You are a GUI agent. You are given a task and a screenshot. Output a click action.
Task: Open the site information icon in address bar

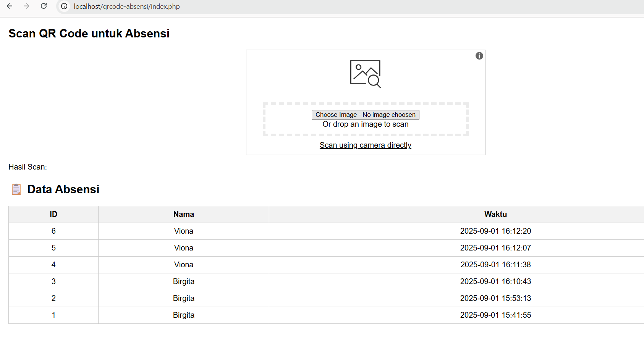tap(64, 6)
